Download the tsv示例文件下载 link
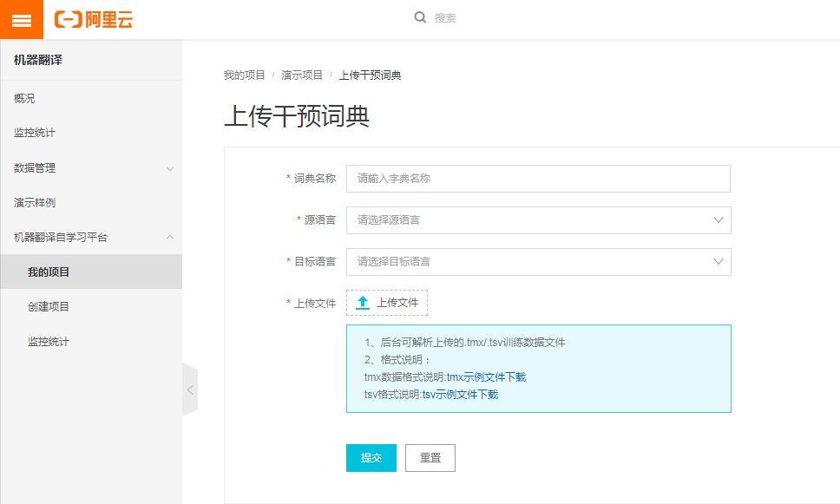 coord(460,395)
